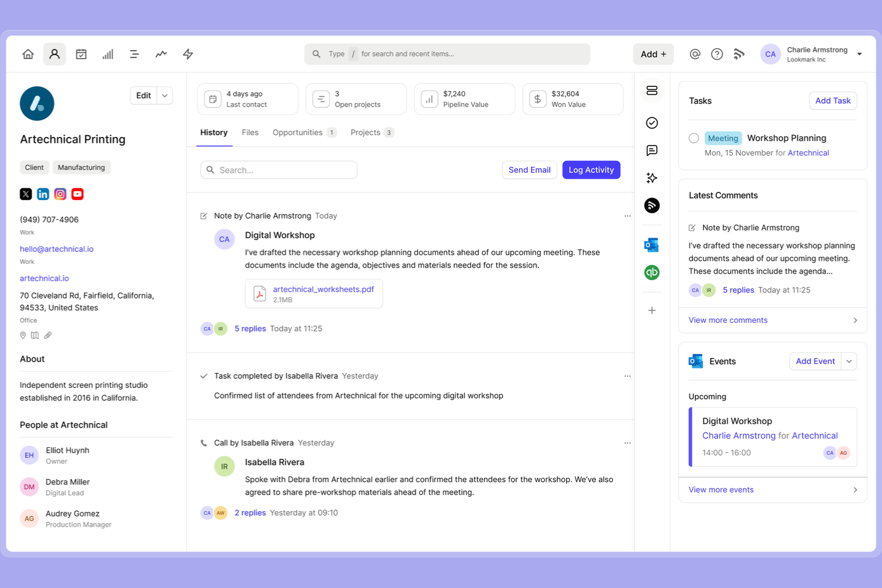This screenshot has height=588, width=882.
Task: Expand the Add Event dropdown chevron
Action: tap(849, 361)
